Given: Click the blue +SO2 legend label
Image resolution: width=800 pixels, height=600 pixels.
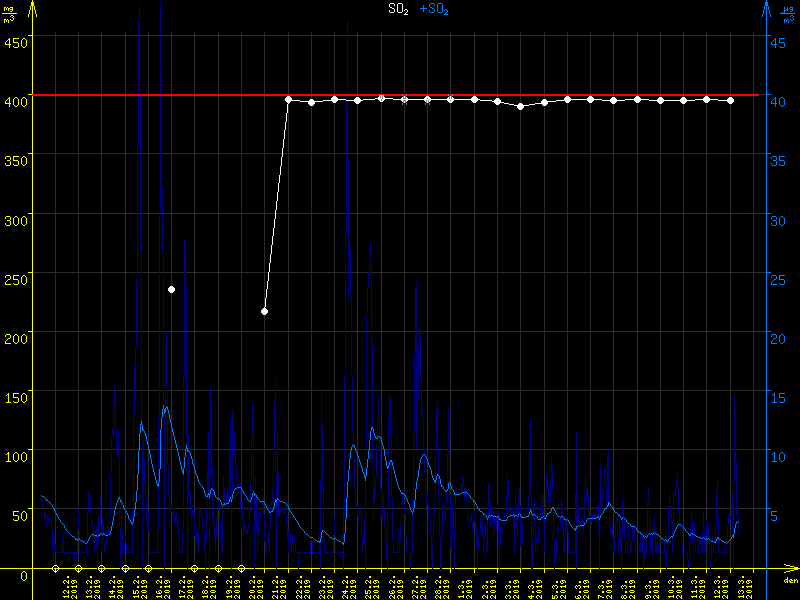Looking at the screenshot, I should [434, 9].
